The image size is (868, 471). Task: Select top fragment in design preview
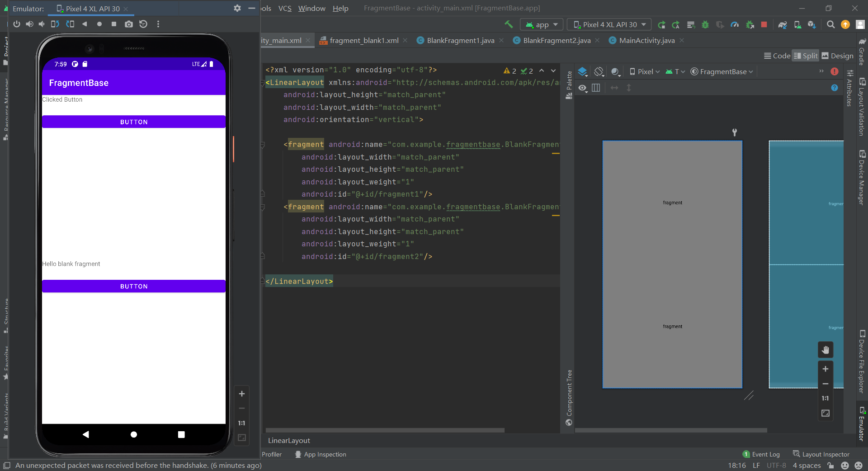pyautogui.click(x=672, y=203)
